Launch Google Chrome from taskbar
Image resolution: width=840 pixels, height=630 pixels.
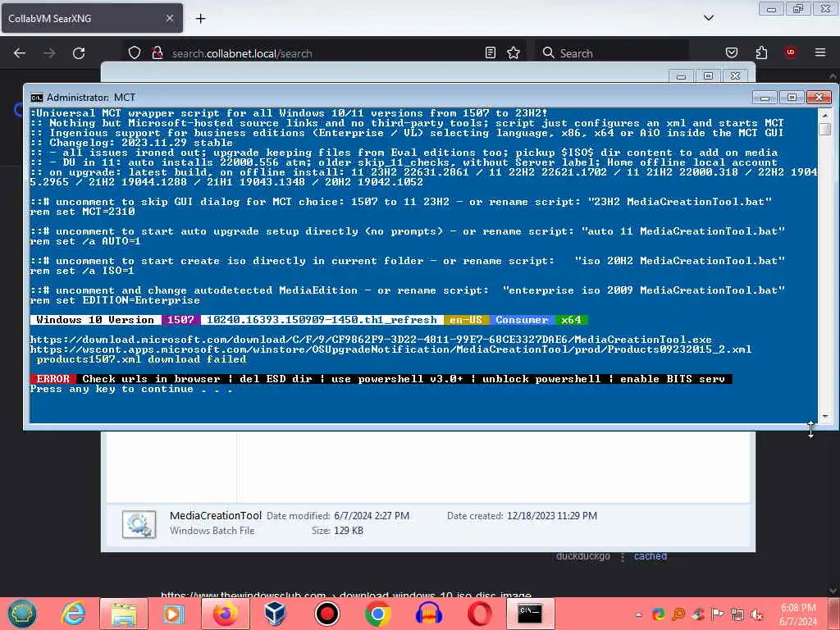[x=377, y=614]
